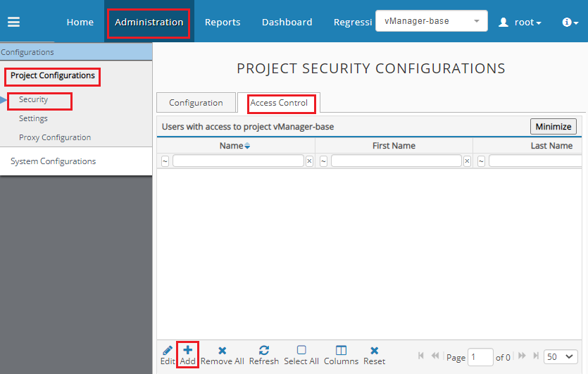Switch to the Configuration tab

click(196, 103)
